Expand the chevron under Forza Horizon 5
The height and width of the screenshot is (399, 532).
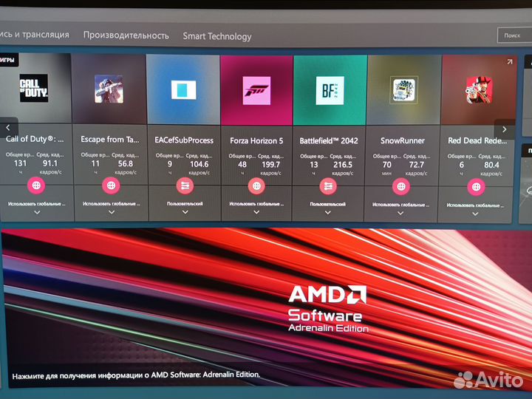(256, 213)
